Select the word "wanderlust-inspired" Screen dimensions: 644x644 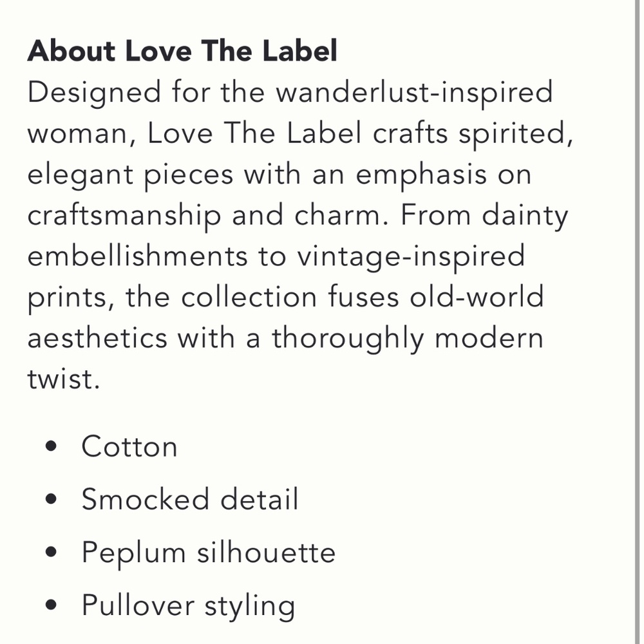pyautogui.click(x=414, y=93)
